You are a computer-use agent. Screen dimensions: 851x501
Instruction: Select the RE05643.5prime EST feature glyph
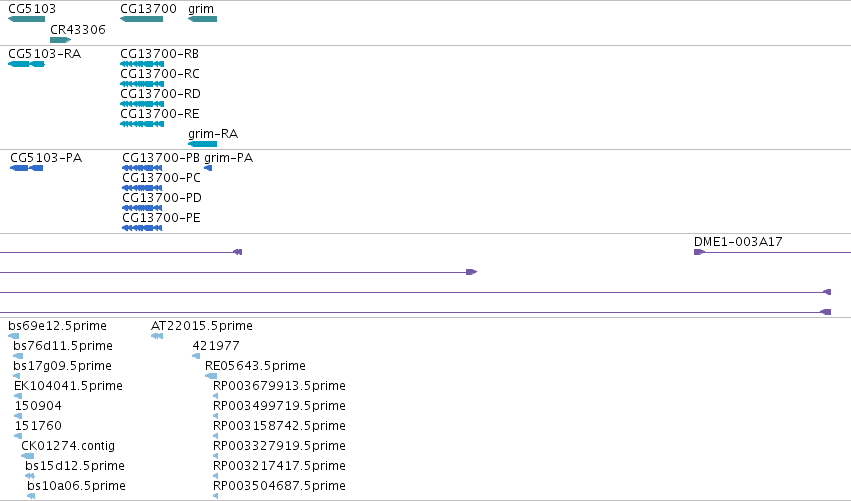point(211,376)
